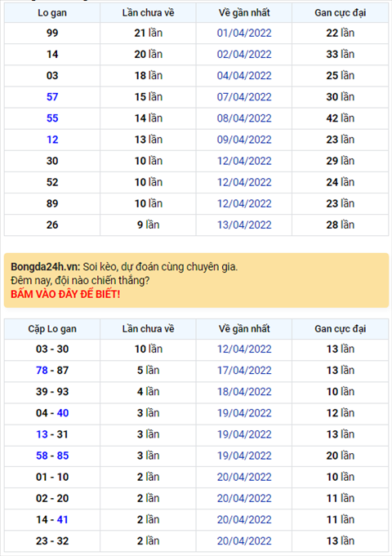The height and width of the screenshot is (556, 392).
Task: Open date 07/04/2022 in row 57
Action: 244,97
